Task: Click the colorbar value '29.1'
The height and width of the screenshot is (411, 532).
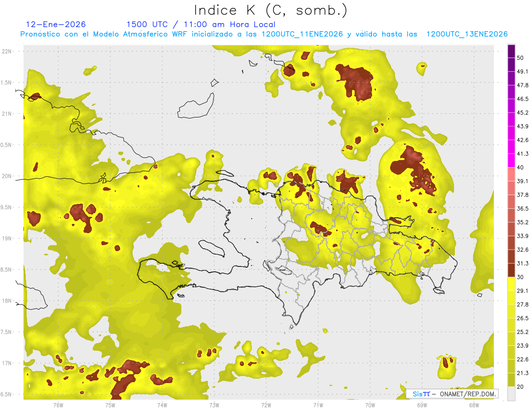Action: [x=522, y=291]
